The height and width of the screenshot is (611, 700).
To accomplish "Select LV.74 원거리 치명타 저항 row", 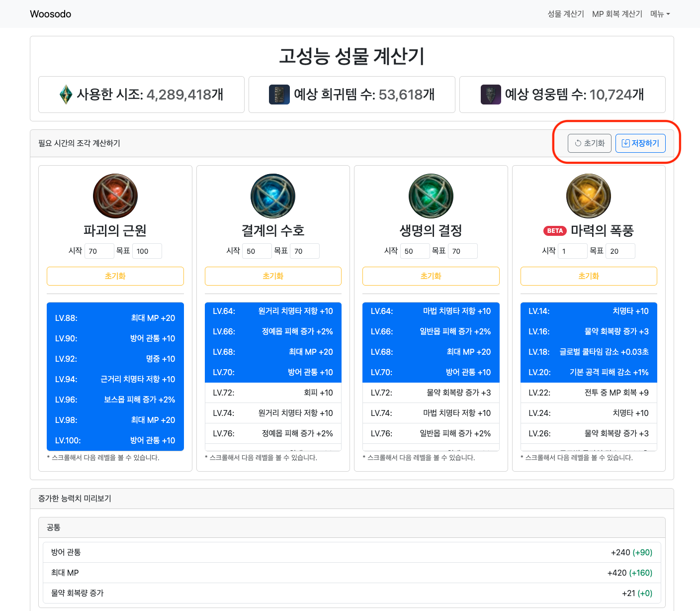I will point(273,413).
